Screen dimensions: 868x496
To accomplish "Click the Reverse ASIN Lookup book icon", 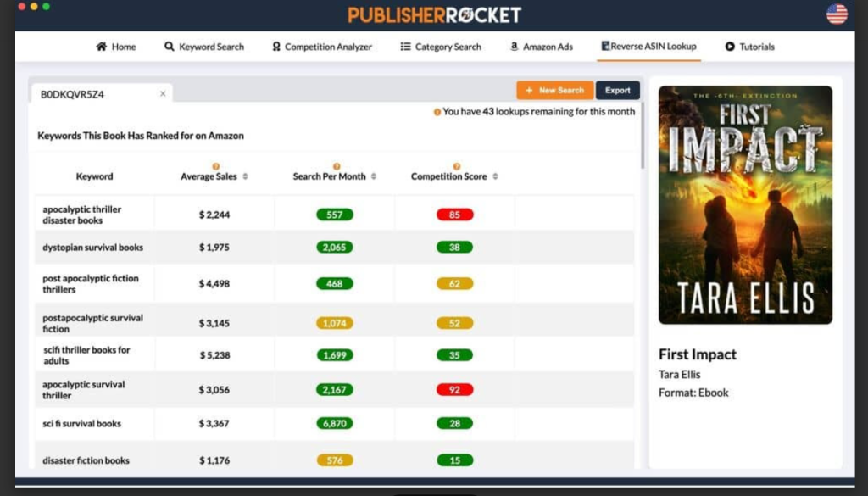I will pyautogui.click(x=605, y=46).
